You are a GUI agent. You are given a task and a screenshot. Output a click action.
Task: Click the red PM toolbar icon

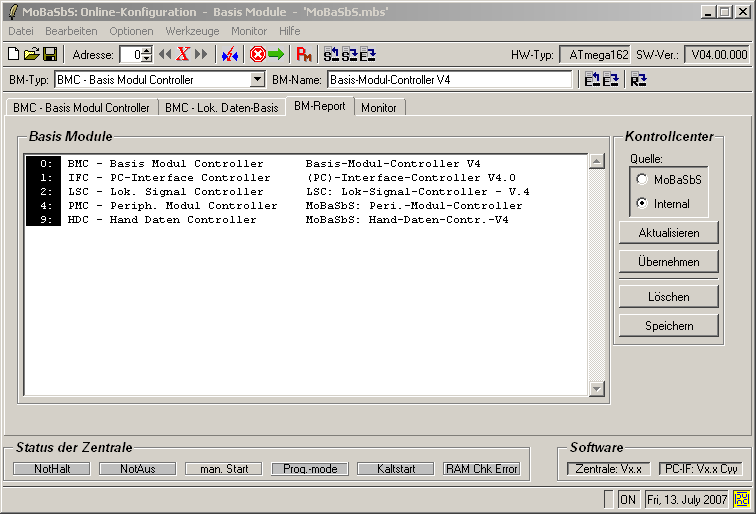(304, 54)
